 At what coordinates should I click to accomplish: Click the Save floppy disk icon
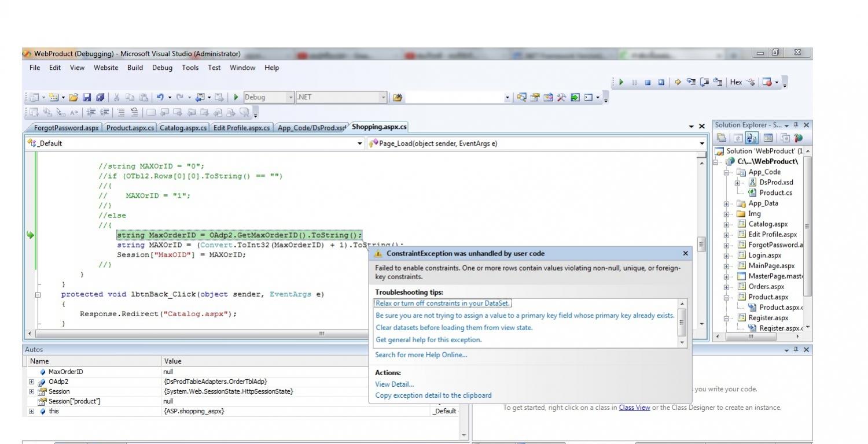[x=87, y=97]
